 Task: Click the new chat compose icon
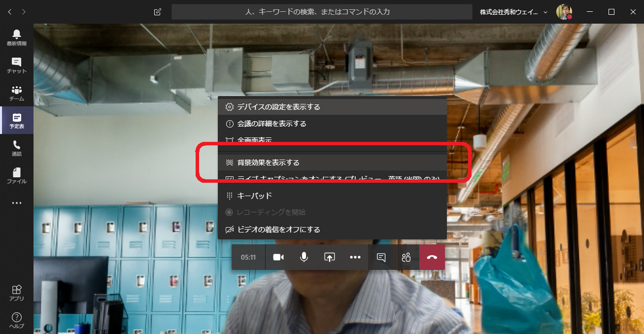(x=158, y=12)
